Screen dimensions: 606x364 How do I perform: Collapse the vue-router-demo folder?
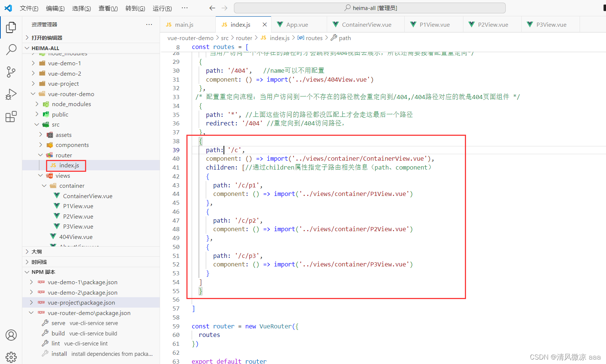33,94
